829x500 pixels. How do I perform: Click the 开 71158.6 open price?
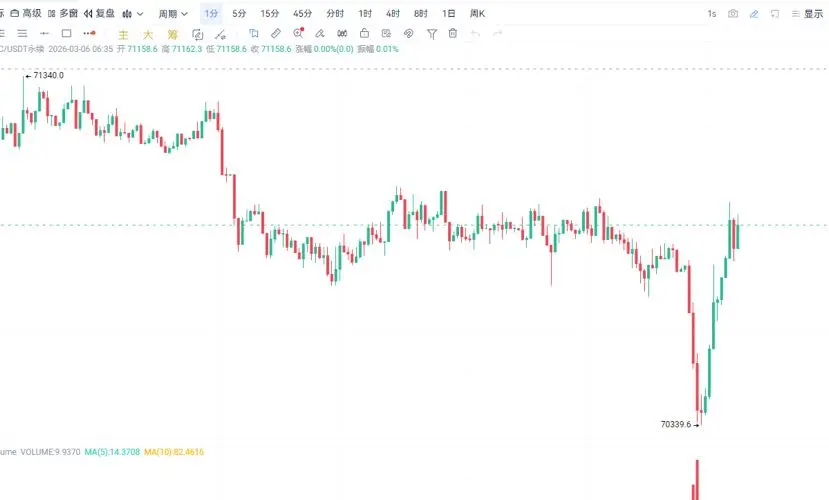[x=137, y=49]
